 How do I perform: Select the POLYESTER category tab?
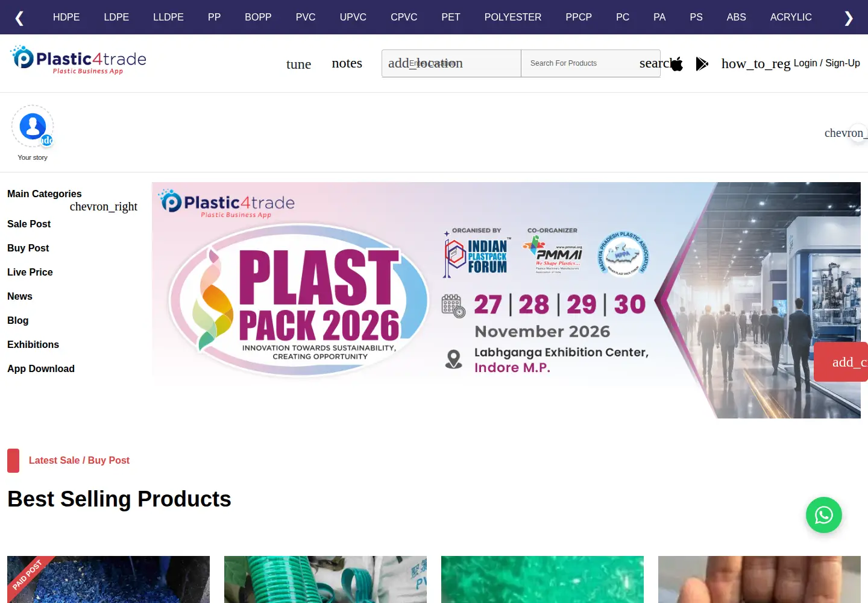pos(513,17)
